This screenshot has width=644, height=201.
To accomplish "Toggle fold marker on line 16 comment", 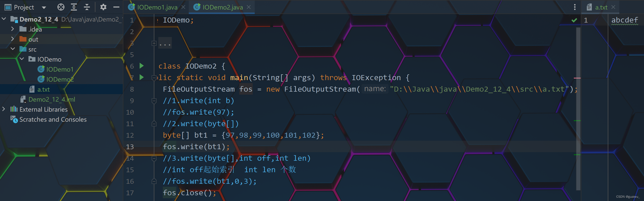I will (154, 181).
